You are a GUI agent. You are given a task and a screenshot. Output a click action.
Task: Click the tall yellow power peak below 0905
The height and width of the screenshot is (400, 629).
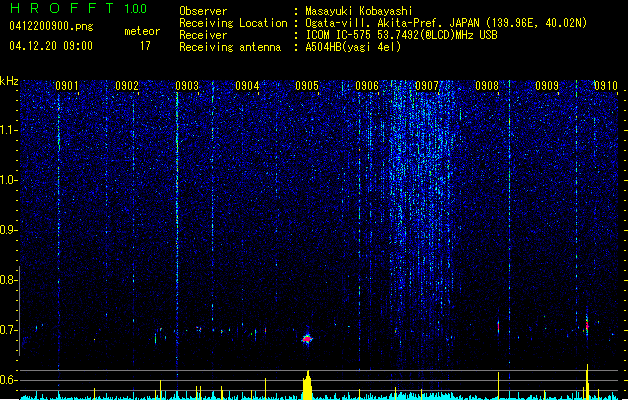[x=307, y=385]
